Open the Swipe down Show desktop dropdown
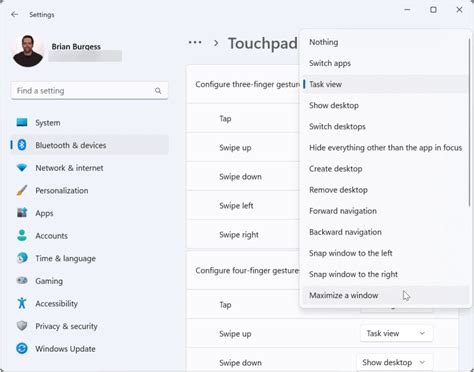 coord(395,362)
